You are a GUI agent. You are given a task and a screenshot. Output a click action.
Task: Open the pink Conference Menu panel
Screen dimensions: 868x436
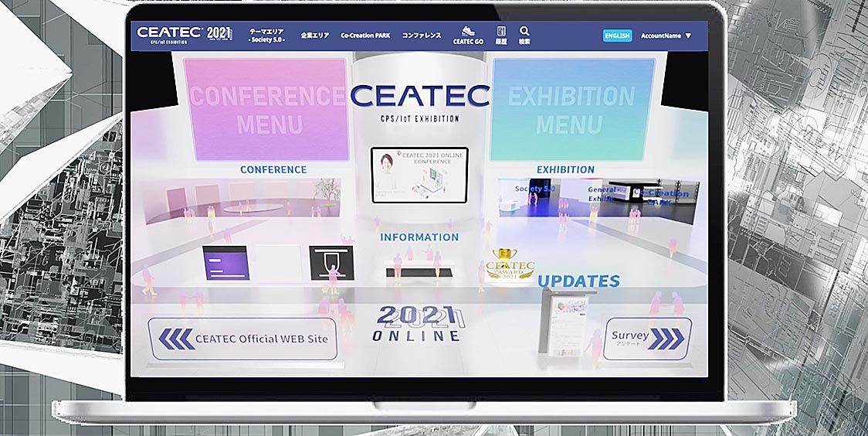(x=266, y=109)
